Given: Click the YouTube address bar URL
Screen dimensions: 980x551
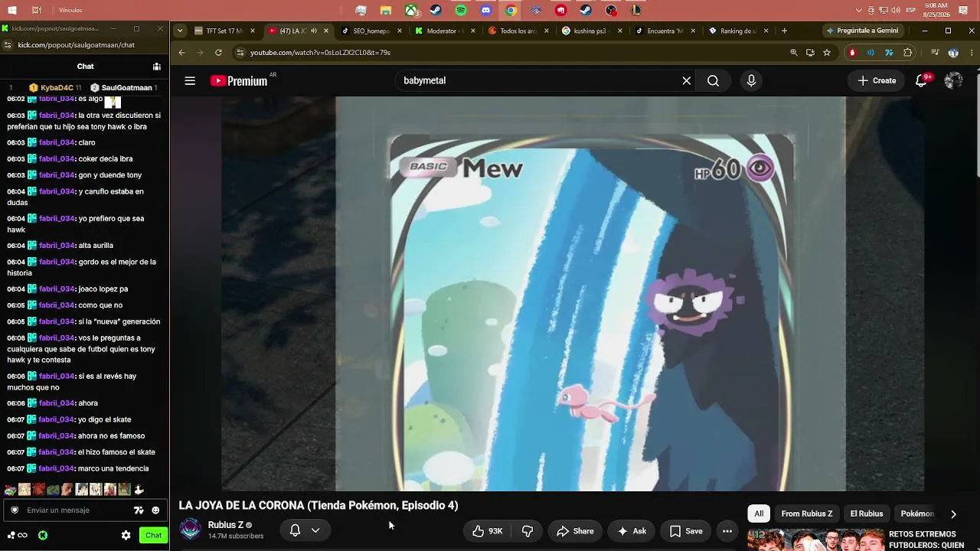Looking at the screenshot, I should coord(320,53).
